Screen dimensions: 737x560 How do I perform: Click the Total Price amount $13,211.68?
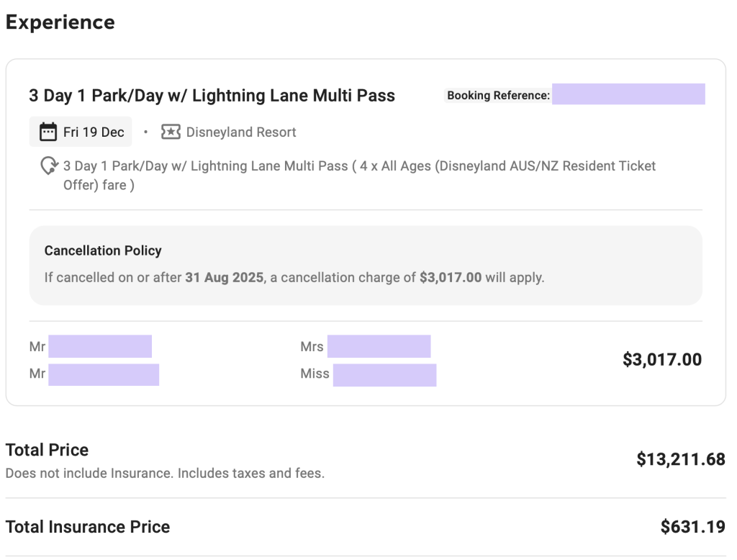pyautogui.click(x=680, y=459)
